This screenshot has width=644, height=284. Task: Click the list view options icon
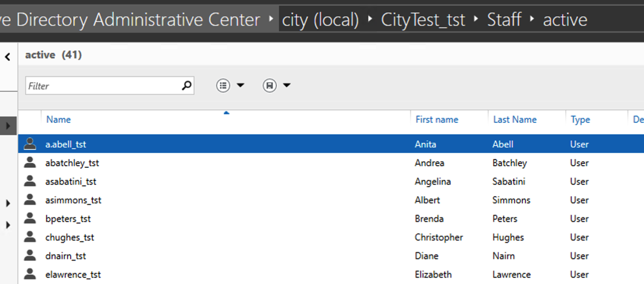[x=223, y=86]
